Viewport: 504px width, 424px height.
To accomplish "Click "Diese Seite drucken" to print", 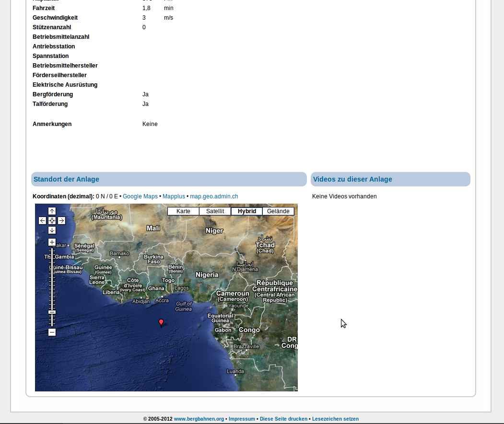I will pos(283,419).
